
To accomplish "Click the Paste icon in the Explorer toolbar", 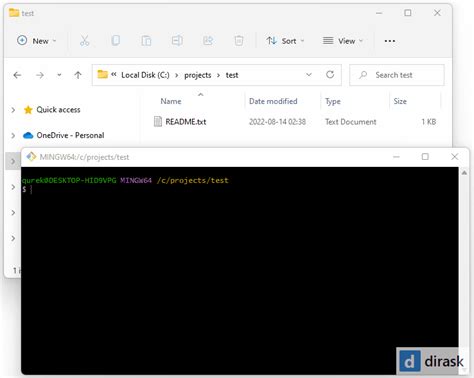I will [146, 41].
